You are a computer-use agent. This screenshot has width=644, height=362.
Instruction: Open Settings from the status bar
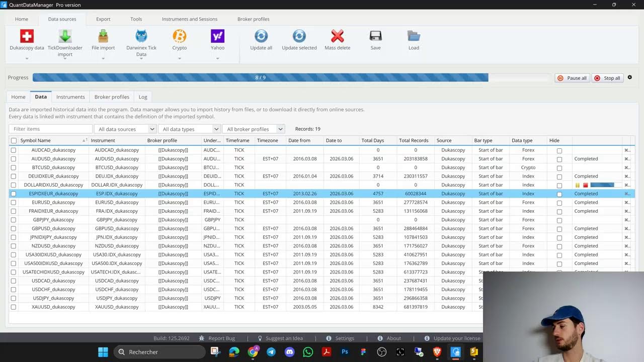pos(341,338)
